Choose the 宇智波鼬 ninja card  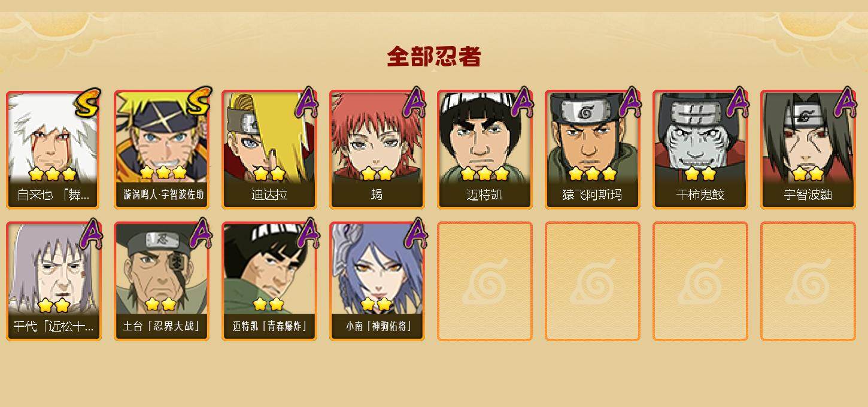point(808,150)
